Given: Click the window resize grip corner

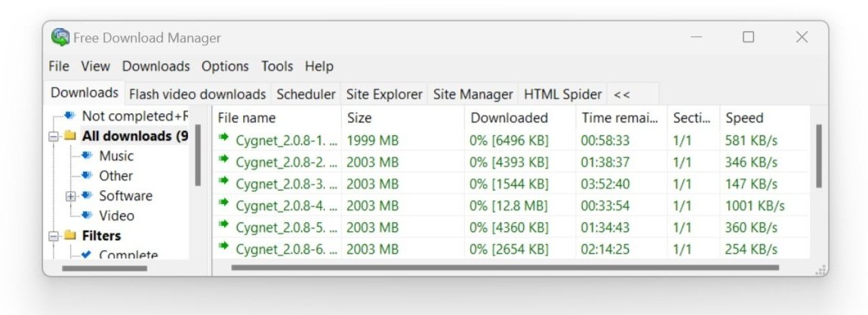Looking at the screenshot, I should 821,270.
